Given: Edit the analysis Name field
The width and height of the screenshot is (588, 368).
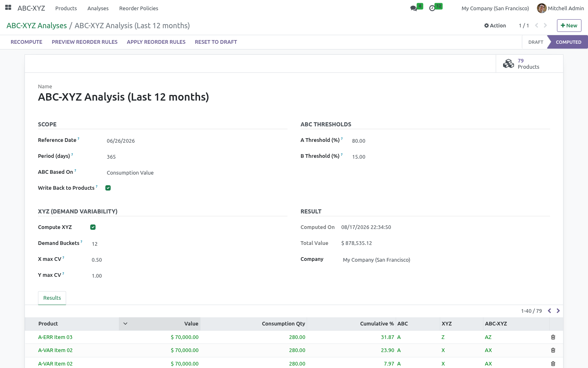Looking at the screenshot, I should (294, 97).
